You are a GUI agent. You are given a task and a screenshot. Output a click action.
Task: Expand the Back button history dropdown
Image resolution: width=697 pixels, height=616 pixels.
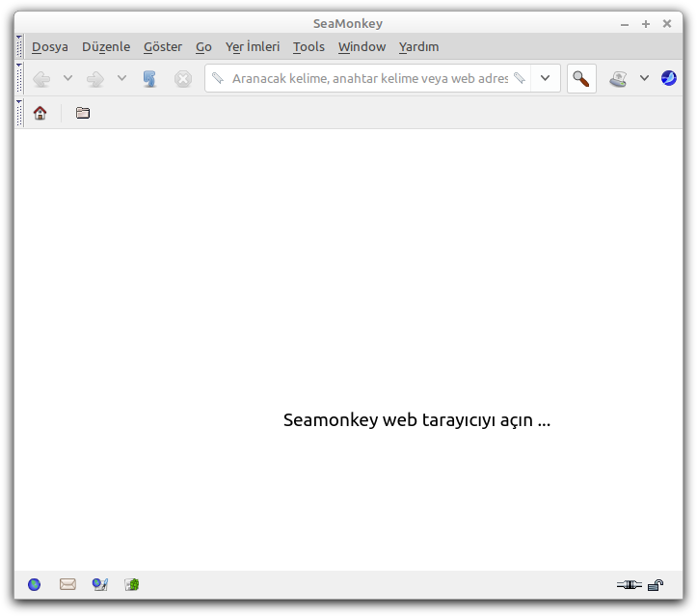tap(67, 79)
